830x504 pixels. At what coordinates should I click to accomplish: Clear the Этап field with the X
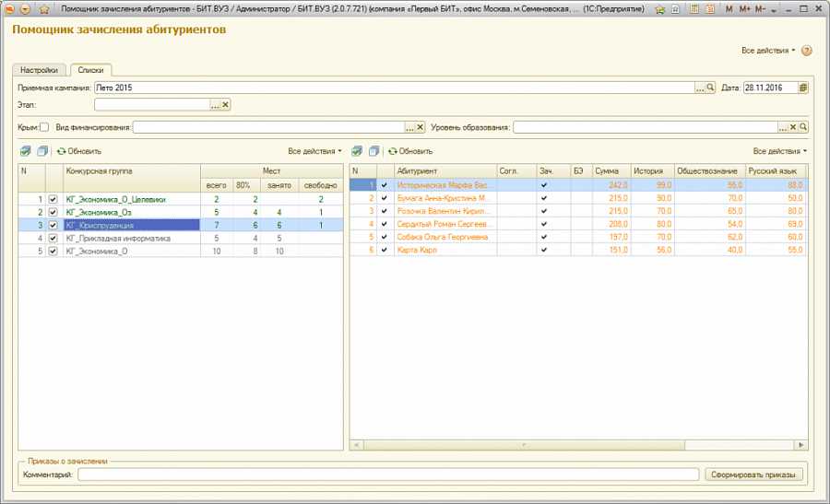[226, 105]
